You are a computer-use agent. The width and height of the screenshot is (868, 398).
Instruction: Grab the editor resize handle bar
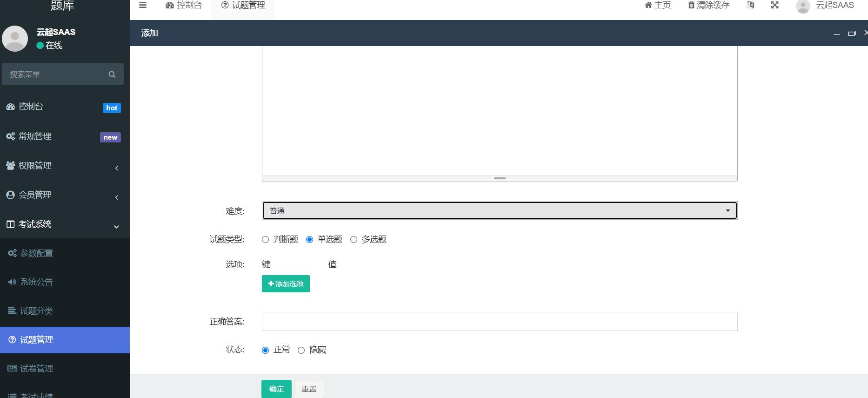tap(500, 179)
